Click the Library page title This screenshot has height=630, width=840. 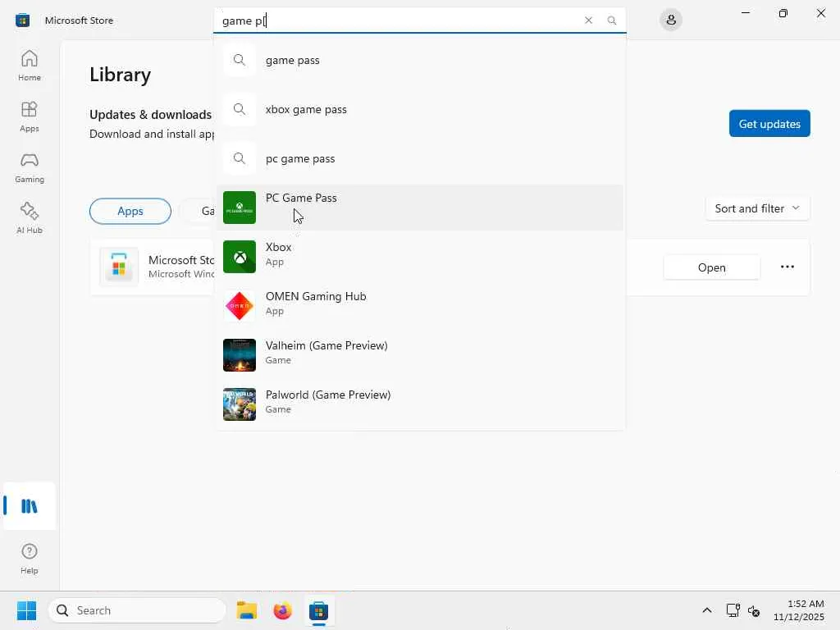[x=120, y=75]
